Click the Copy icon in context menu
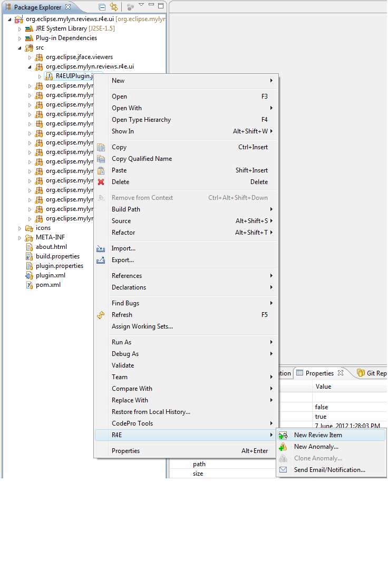This screenshot has width=388, height=588. pos(101,147)
